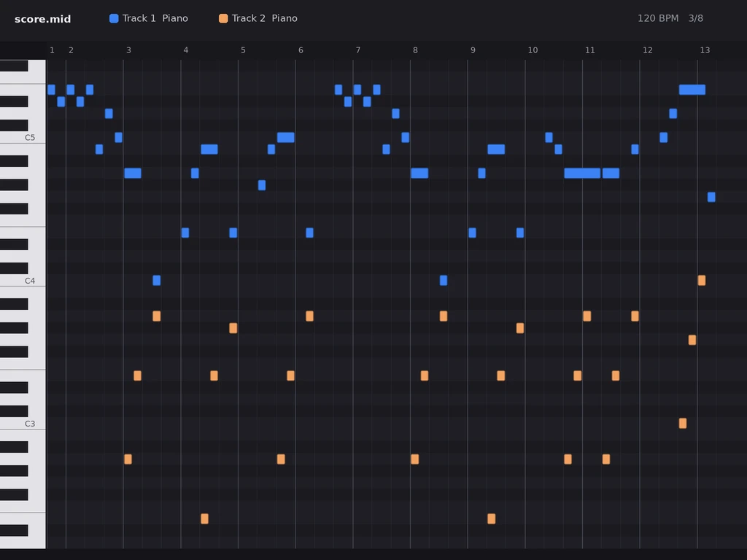
Task: Go to measure 4 marker
Action: point(186,50)
